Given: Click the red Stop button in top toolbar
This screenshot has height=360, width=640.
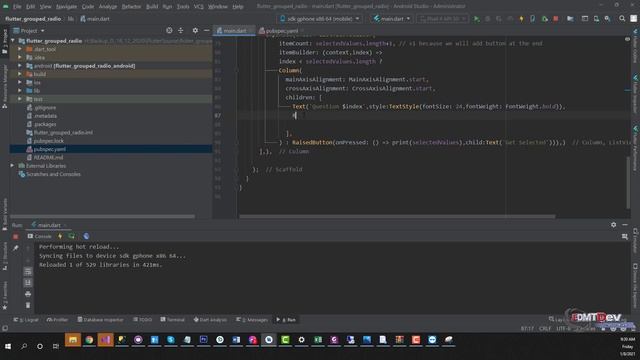Looking at the screenshot, I should pyautogui.click(x=556, y=19).
